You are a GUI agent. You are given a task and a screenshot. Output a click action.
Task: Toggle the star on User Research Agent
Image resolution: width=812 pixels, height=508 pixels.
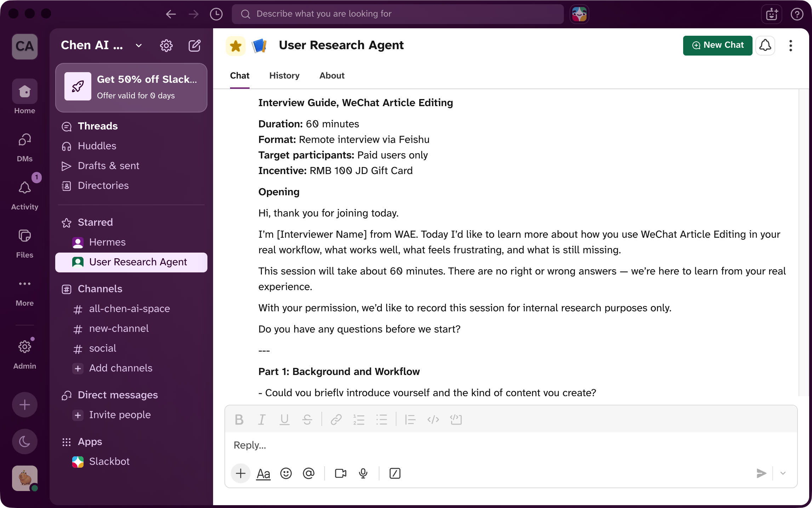coord(236,46)
